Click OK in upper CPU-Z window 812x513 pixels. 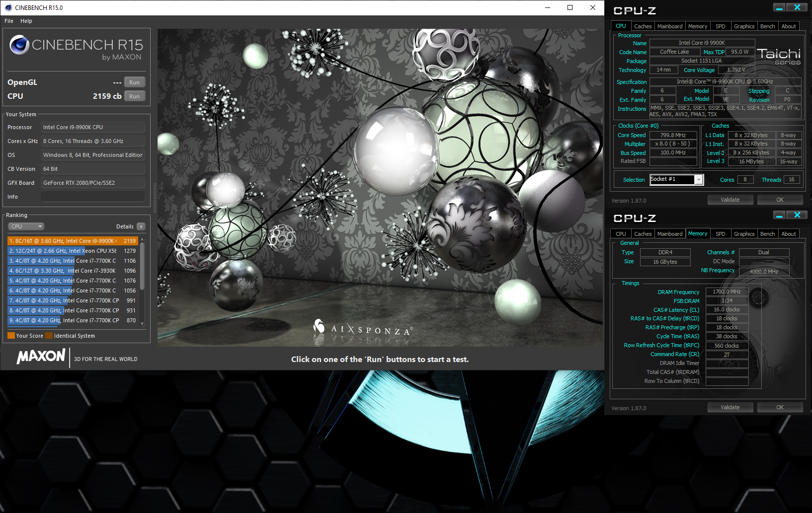click(780, 200)
